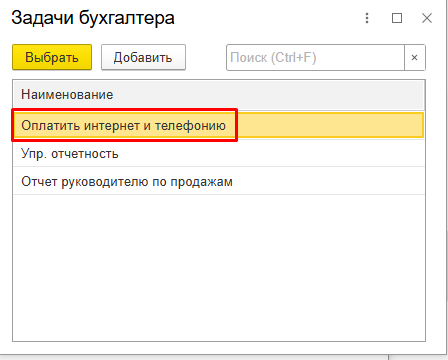Click the Наименование column header
448x360 pixels.
[219, 95]
